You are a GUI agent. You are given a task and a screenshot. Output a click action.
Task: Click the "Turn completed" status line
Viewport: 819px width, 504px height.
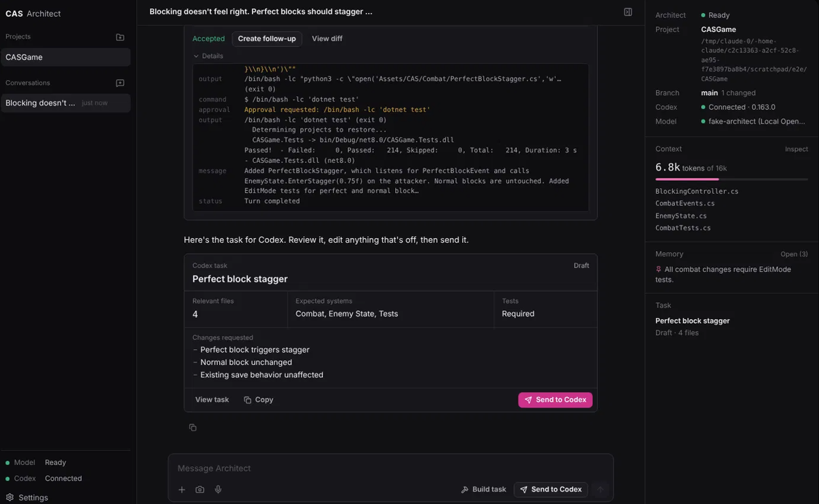point(272,201)
